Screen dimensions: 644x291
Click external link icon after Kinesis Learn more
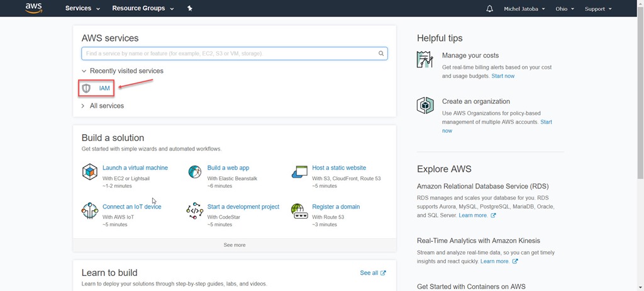[x=515, y=261]
